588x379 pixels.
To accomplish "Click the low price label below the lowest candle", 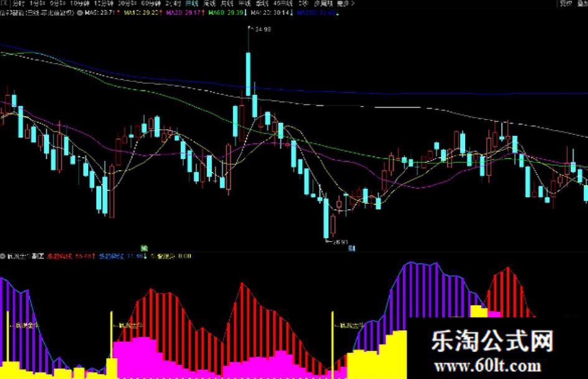I will pyautogui.click(x=340, y=243).
